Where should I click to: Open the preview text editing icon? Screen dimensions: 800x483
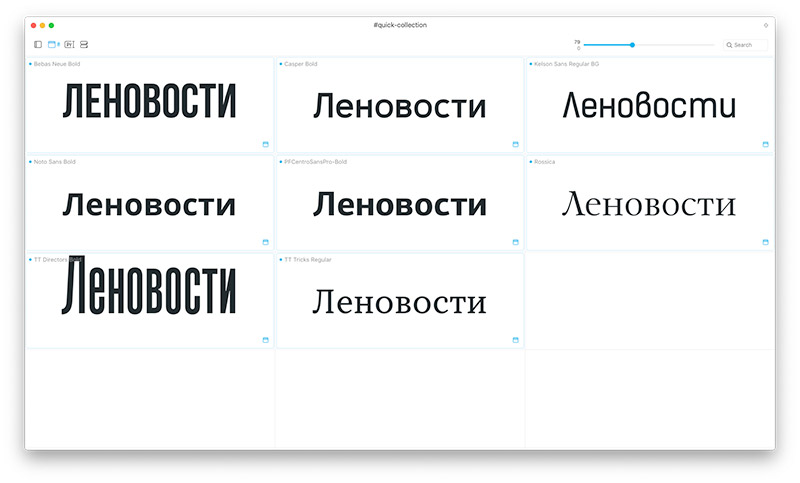pyautogui.click(x=69, y=45)
